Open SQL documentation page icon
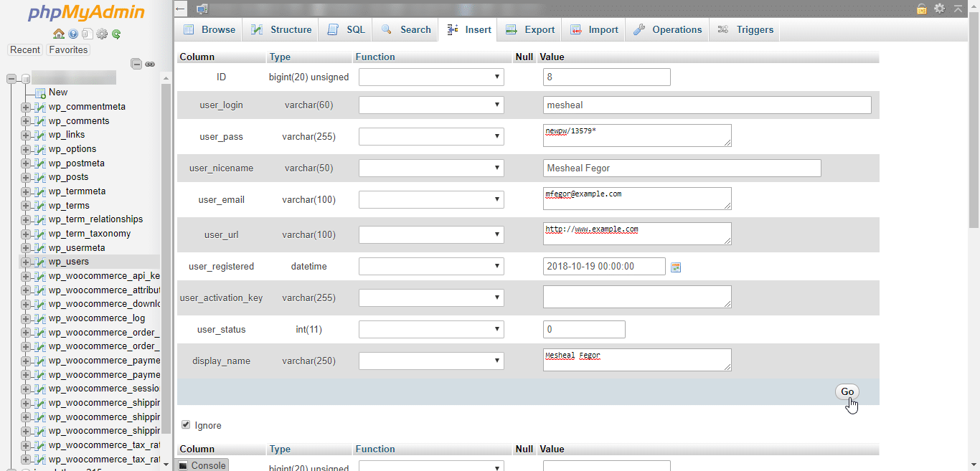 tap(87, 34)
